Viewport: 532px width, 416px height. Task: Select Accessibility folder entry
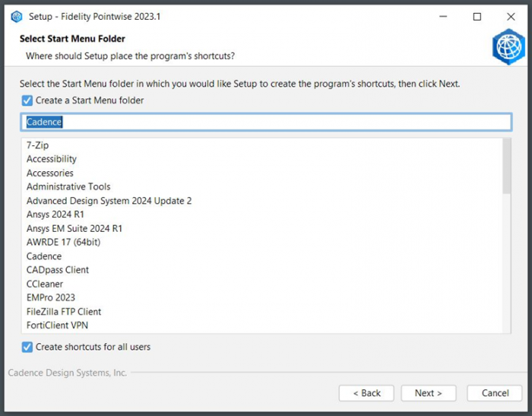point(52,159)
